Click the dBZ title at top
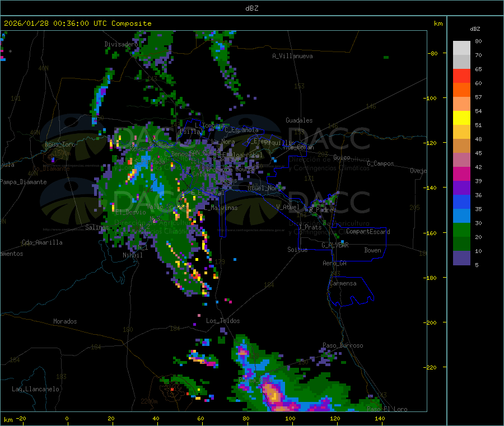Image resolution: width=504 pixels, height=426 pixels. pyautogui.click(x=251, y=8)
